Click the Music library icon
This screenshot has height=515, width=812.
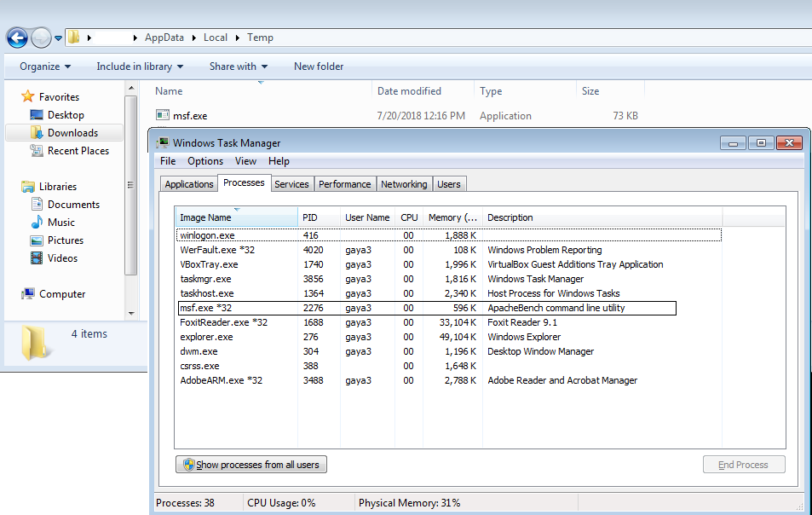pyautogui.click(x=37, y=223)
